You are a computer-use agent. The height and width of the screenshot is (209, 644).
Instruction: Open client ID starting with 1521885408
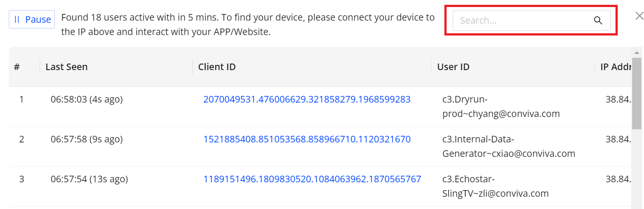307,139
